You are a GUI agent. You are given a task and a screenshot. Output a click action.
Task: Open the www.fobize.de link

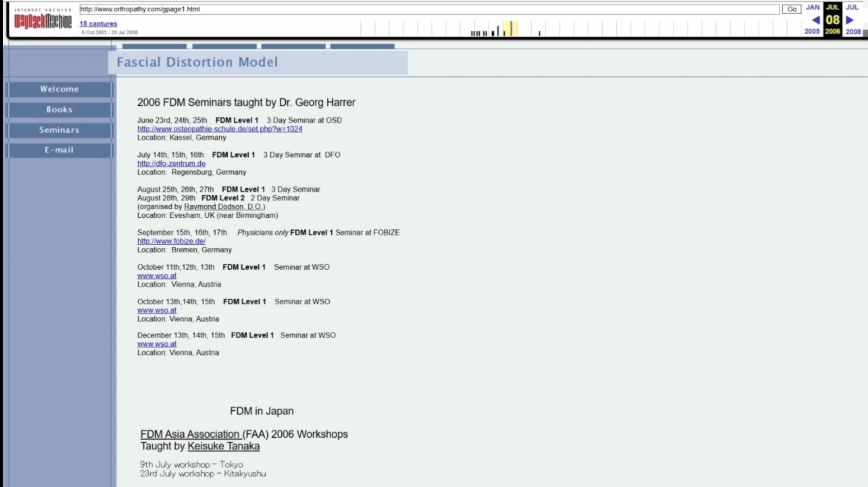click(171, 241)
